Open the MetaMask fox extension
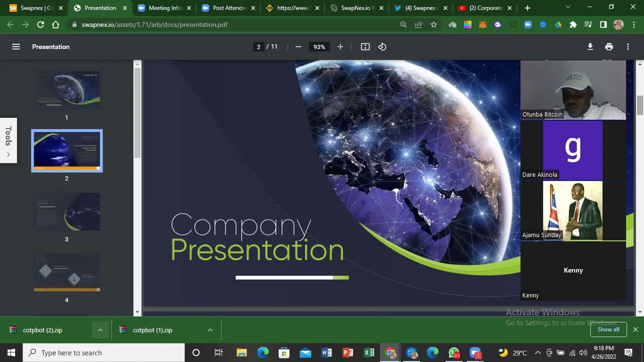Image resolution: width=644 pixels, height=362 pixels. (482, 25)
